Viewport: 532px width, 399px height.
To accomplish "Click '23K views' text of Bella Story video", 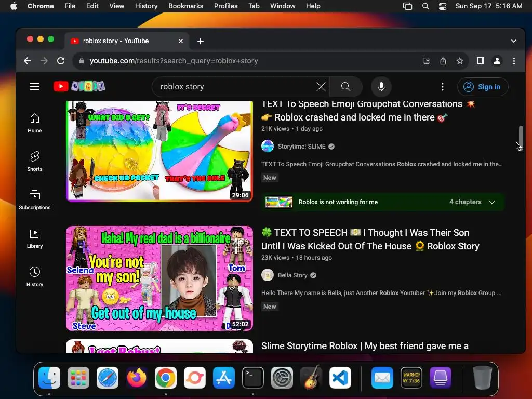I will pyautogui.click(x=275, y=258).
